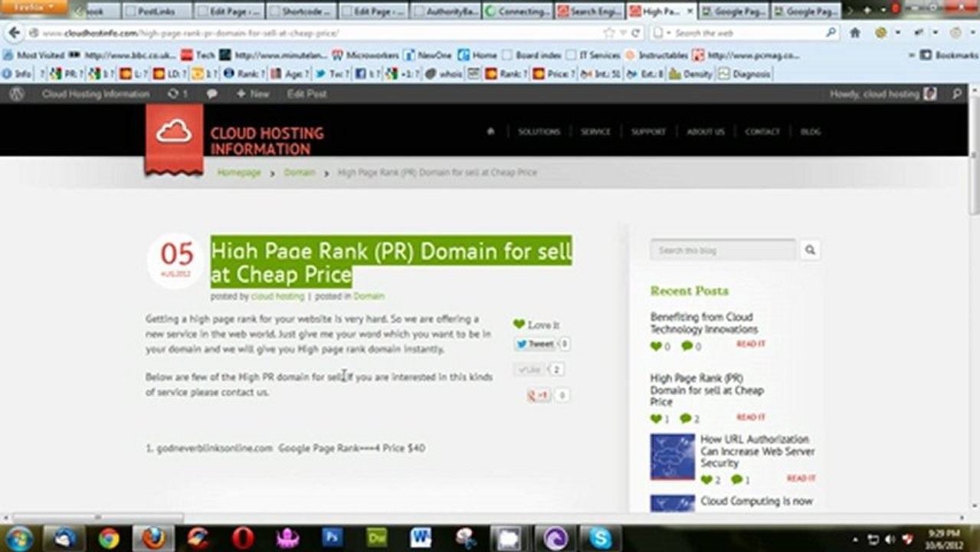Open Benefiting from Cloud Technology Innovations post
This screenshot has width=980, height=552.
704,323
